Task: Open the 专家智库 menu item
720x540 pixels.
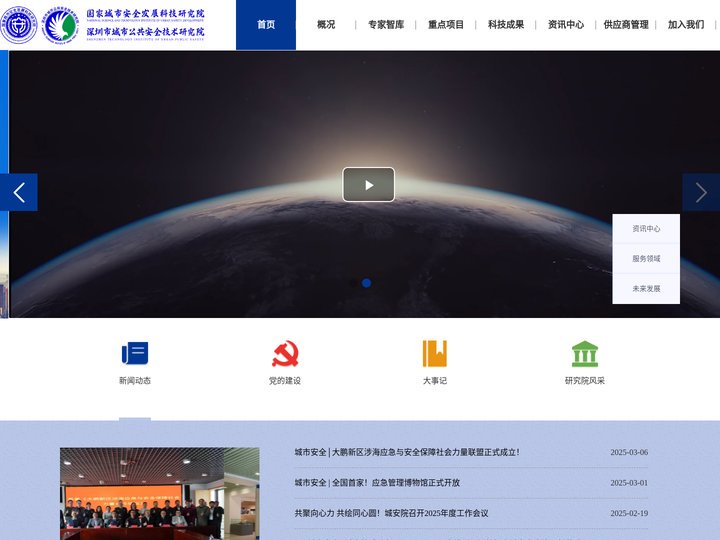Action: (386, 25)
